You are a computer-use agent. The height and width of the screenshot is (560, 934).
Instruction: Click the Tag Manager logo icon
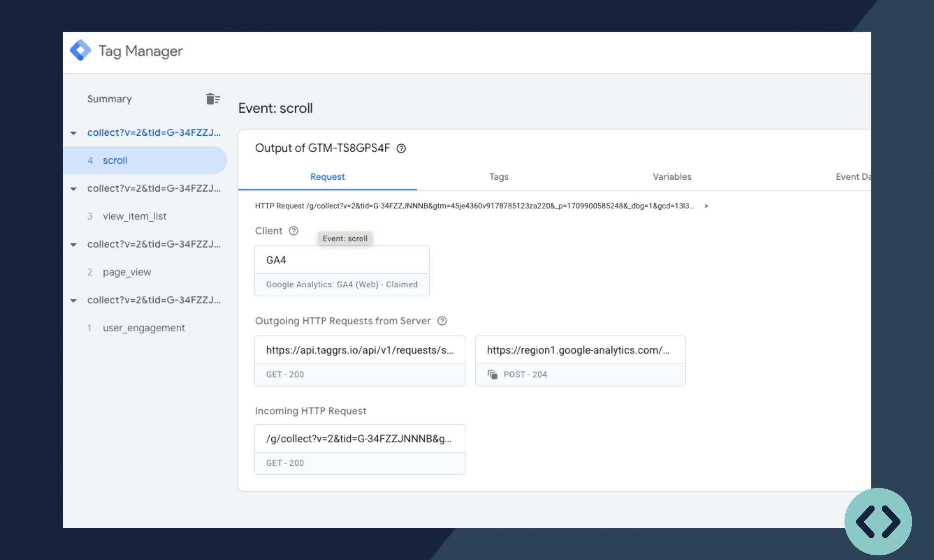coord(80,51)
